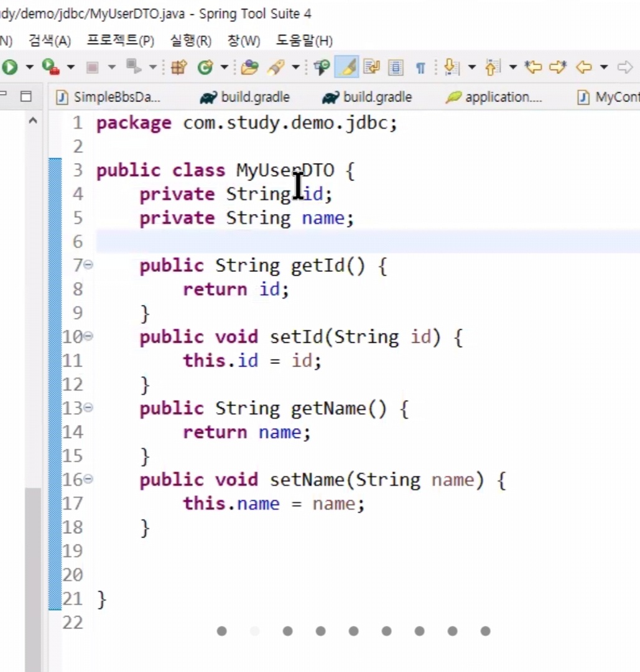The height and width of the screenshot is (672, 640).
Task: Click 'this.name' on line 17
Action: pos(231,503)
